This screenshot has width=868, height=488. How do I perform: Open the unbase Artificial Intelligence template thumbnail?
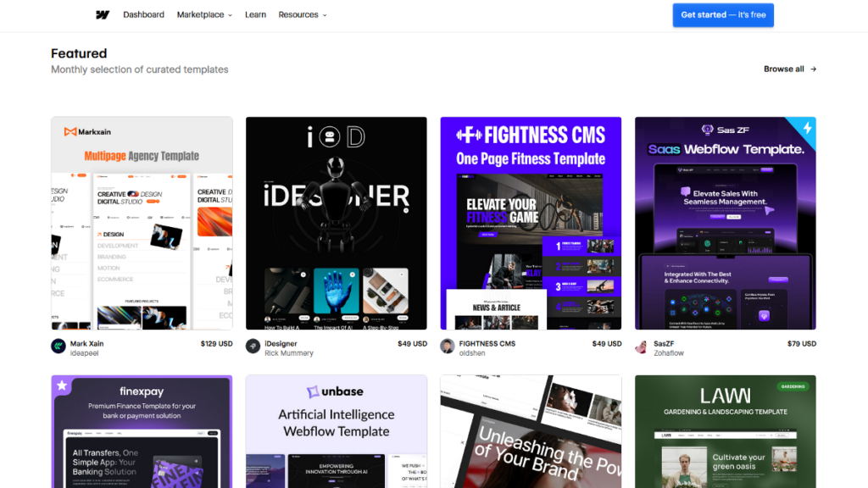coord(336,431)
